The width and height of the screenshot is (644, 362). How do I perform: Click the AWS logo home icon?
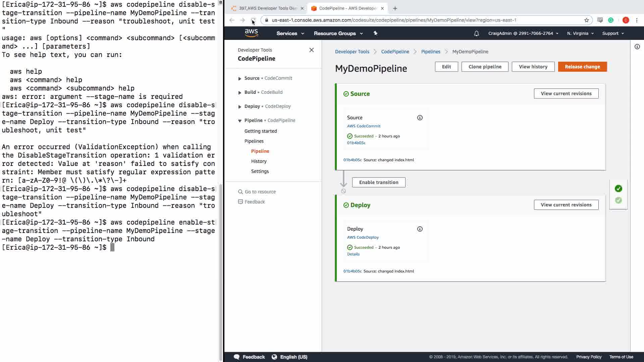pos(251,33)
